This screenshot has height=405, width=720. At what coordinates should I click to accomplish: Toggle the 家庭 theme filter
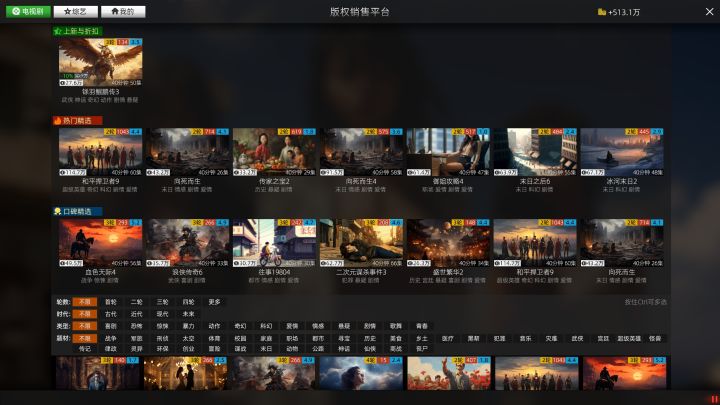[266, 338]
